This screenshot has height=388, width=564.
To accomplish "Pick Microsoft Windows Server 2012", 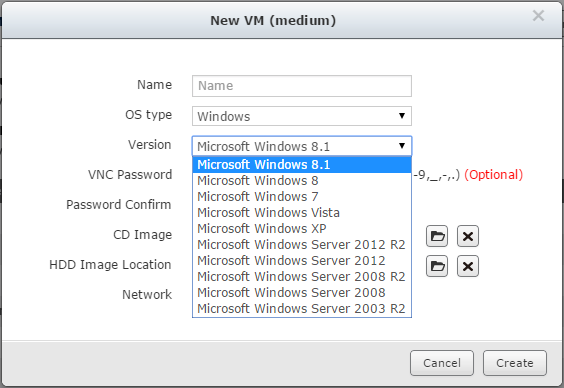I will click(302, 261).
